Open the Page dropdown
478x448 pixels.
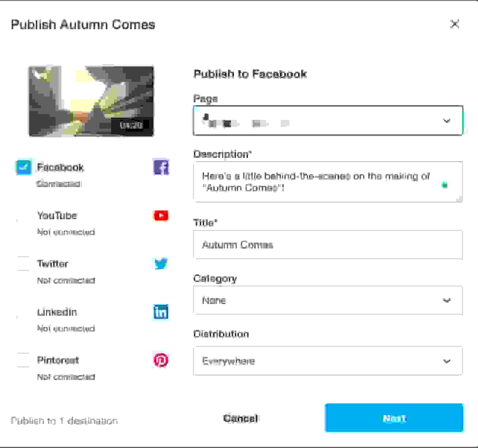(328, 121)
